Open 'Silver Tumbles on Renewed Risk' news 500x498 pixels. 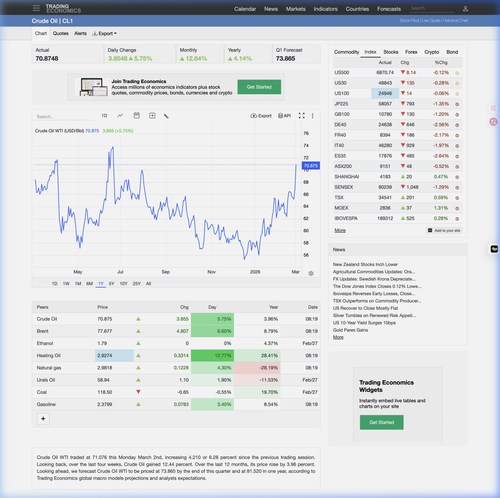(x=374, y=315)
